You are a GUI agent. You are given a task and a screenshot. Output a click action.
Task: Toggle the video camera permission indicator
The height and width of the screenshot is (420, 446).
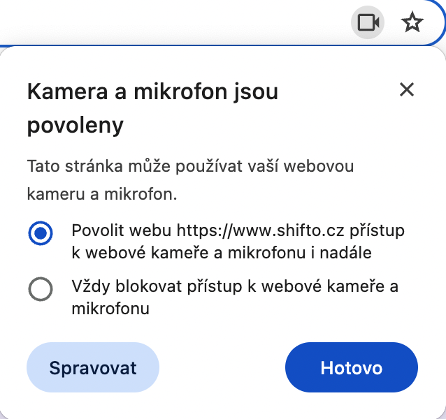point(368,23)
